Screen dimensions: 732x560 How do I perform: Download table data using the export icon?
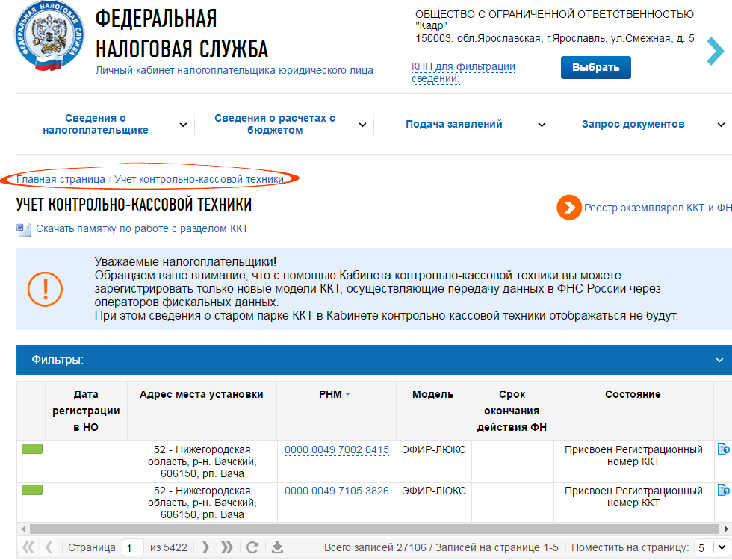point(277,547)
